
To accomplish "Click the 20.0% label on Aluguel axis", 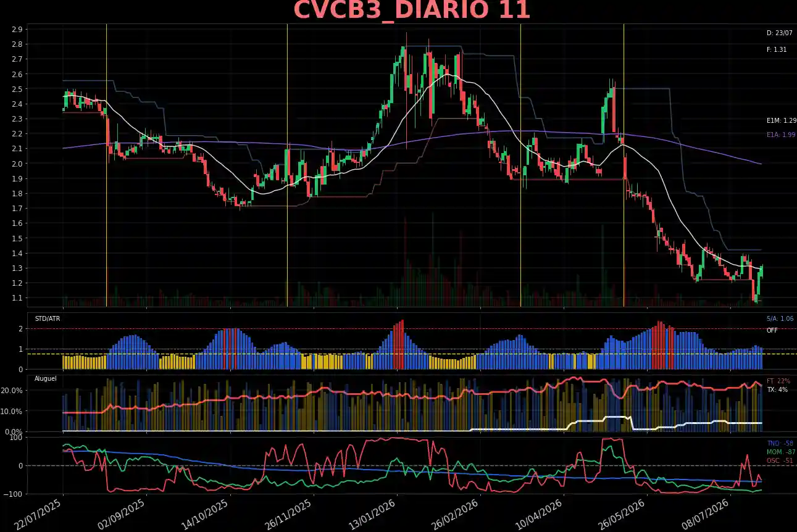I will pyautogui.click(x=13, y=391).
